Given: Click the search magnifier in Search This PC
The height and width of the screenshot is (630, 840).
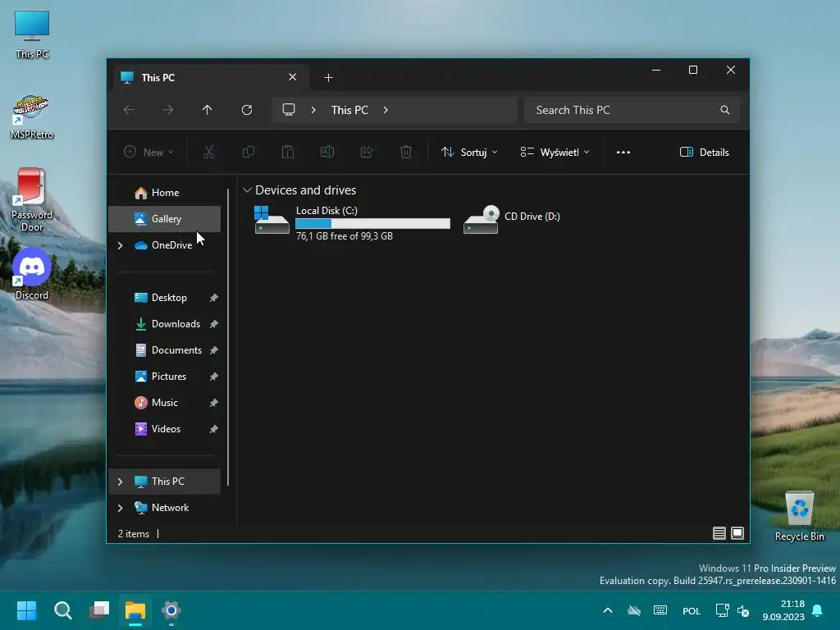Looking at the screenshot, I should pos(725,110).
